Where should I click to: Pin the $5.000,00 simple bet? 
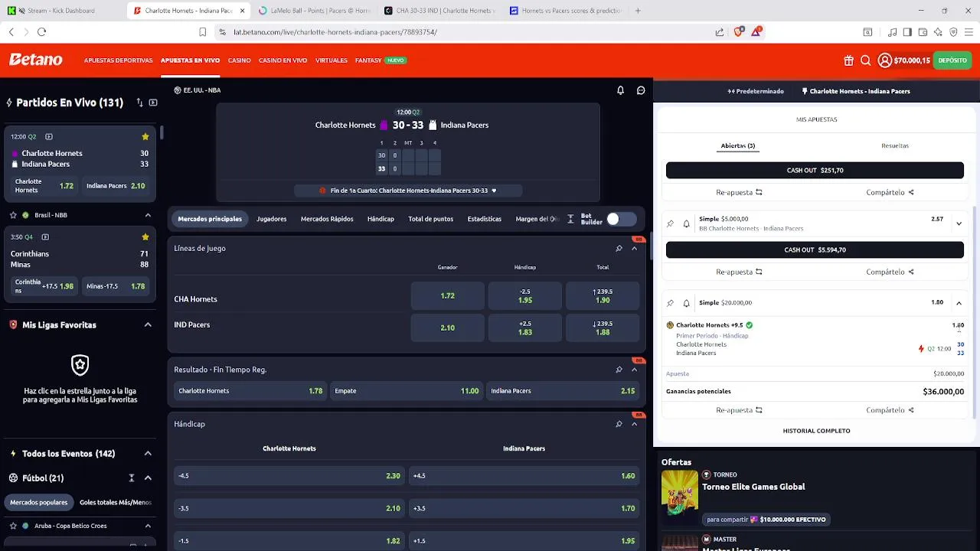[670, 223]
